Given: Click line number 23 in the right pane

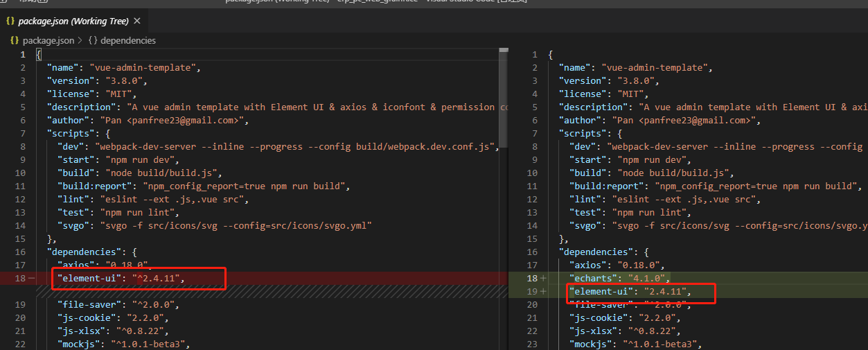Looking at the screenshot, I should point(533,344).
